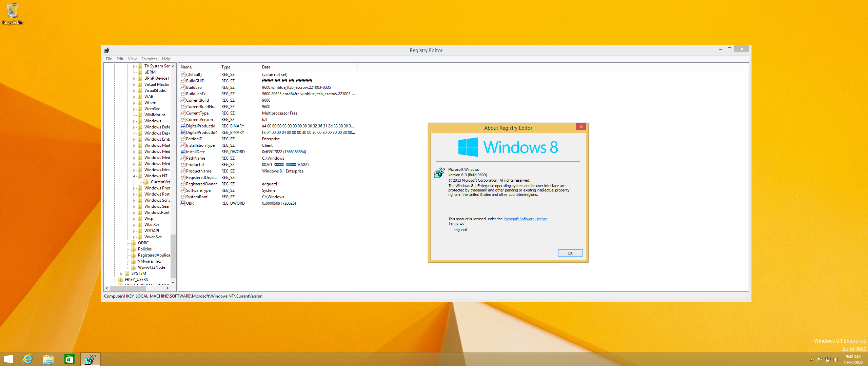Screen dimensions: 868x366
Task: Click the EditionID string value icon
Action: point(183,139)
